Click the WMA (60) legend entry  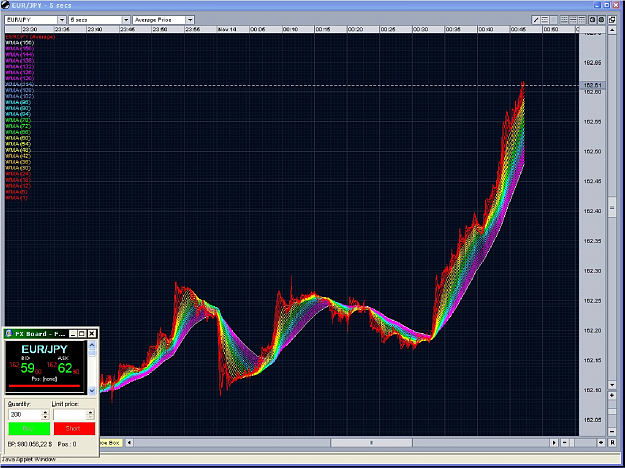tap(18, 138)
